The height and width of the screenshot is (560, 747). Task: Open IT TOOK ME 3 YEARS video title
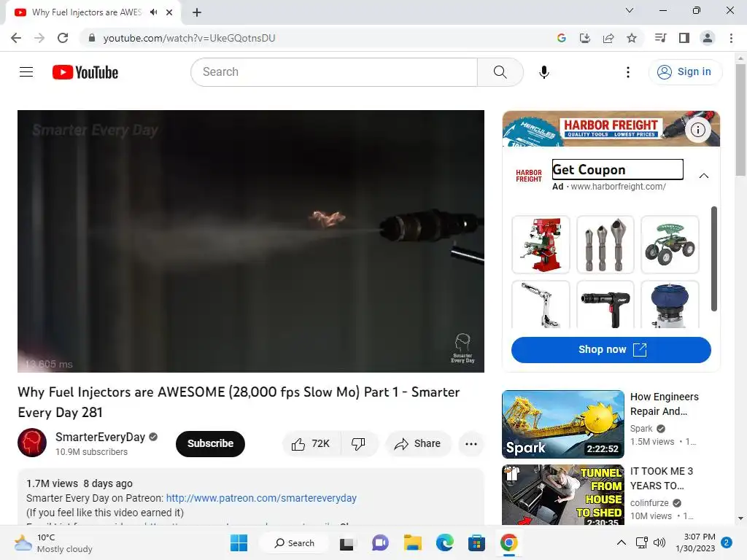(x=661, y=478)
